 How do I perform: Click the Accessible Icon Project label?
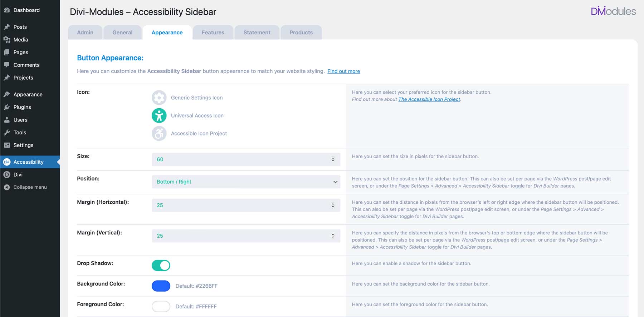pyautogui.click(x=199, y=133)
